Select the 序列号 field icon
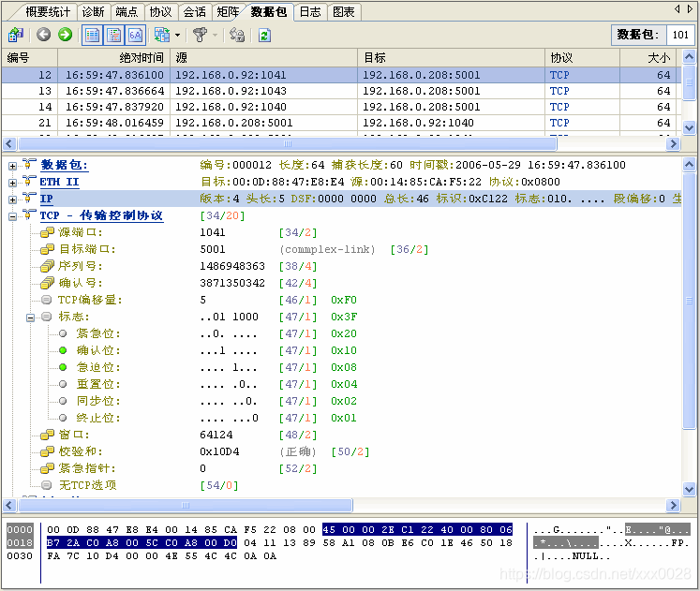The image size is (700, 591). click(47, 267)
